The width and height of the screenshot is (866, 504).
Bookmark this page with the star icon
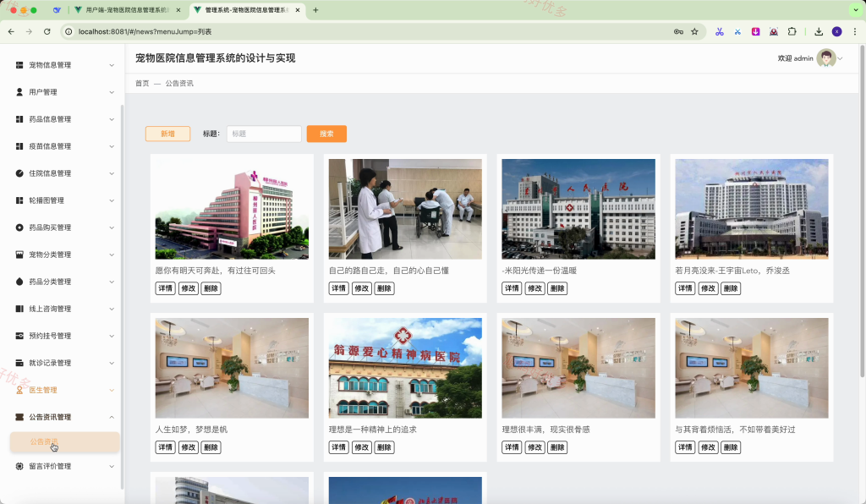(x=695, y=31)
